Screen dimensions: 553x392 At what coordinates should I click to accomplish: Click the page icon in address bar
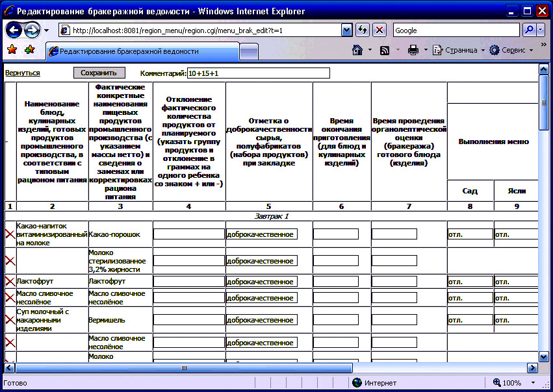pos(65,31)
